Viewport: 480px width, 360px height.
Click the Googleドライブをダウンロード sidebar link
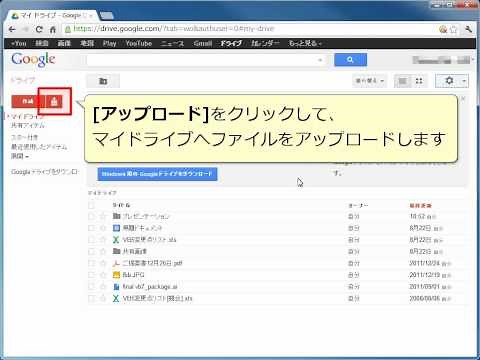click(44, 172)
